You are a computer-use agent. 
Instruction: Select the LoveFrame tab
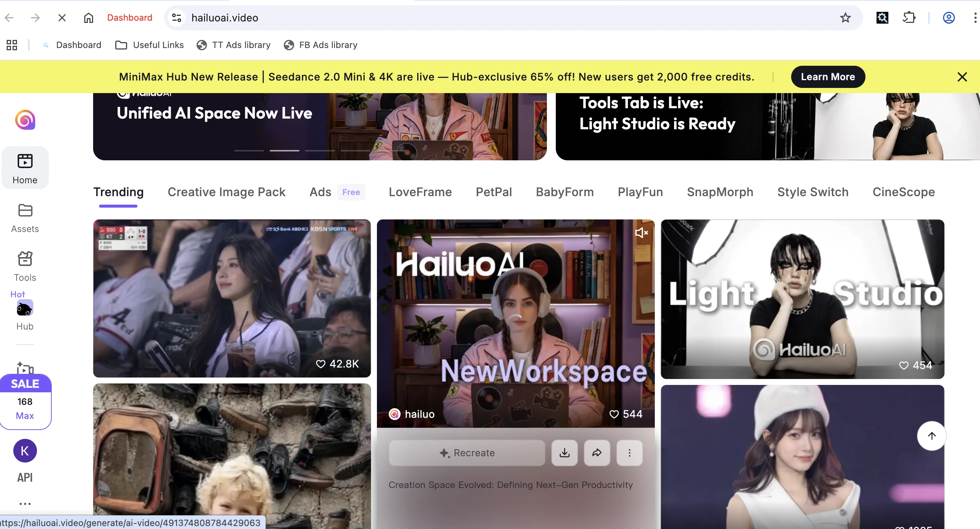pos(420,192)
